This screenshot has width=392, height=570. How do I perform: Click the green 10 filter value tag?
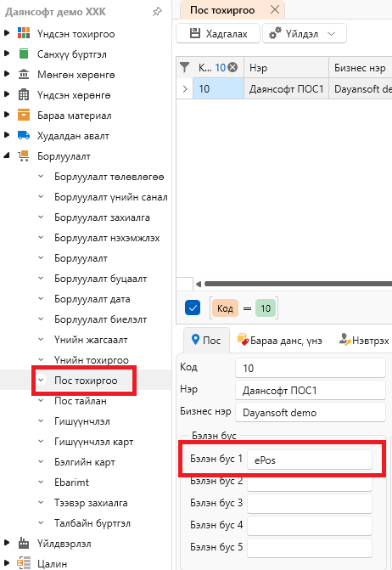click(x=266, y=308)
